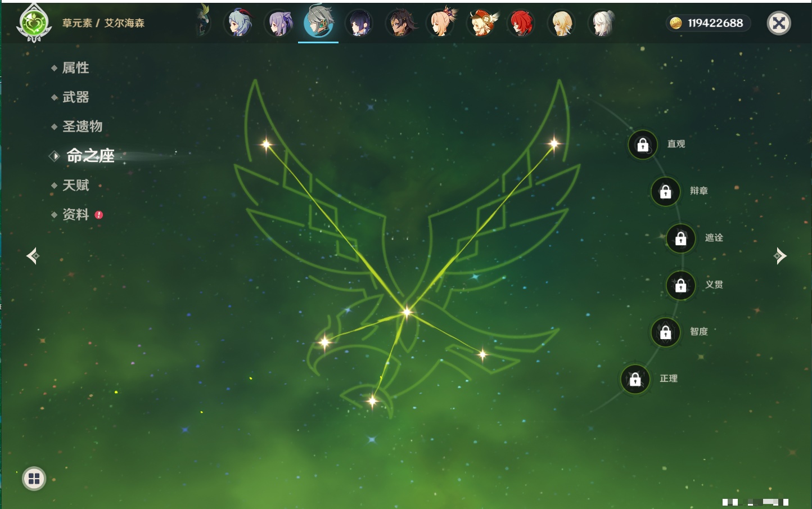Click the 草元素 / 艾尔海森 title text

[x=103, y=23]
